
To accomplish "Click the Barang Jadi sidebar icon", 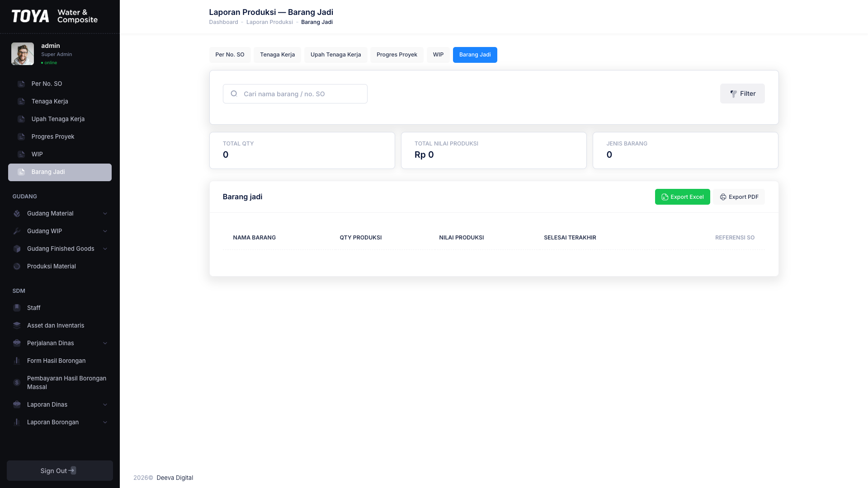I will [x=21, y=172].
